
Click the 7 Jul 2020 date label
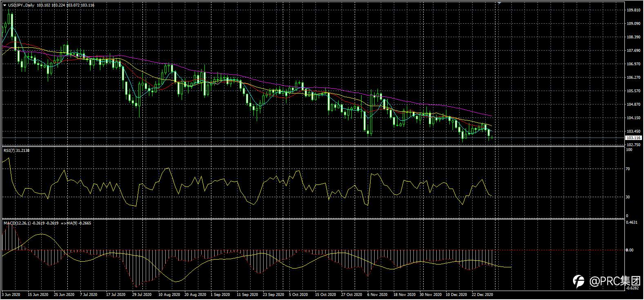89,294
